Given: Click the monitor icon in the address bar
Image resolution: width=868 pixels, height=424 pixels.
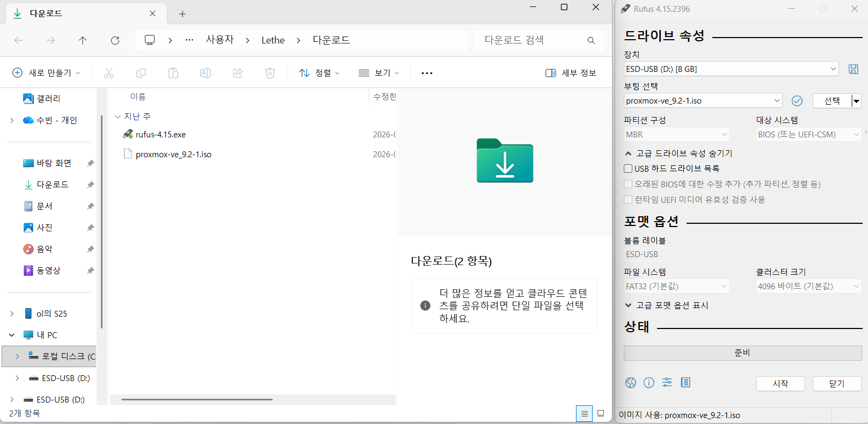Looking at the screenshot, I should point(150,40).
